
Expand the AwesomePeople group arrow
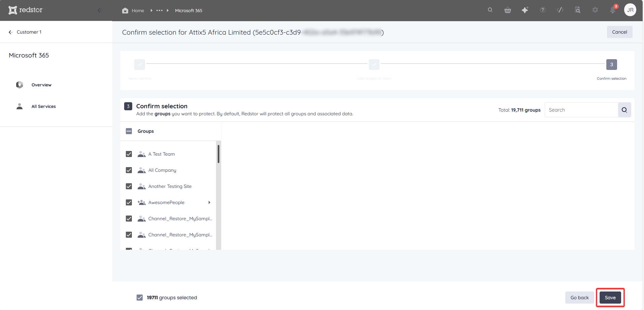pos(209,202)
